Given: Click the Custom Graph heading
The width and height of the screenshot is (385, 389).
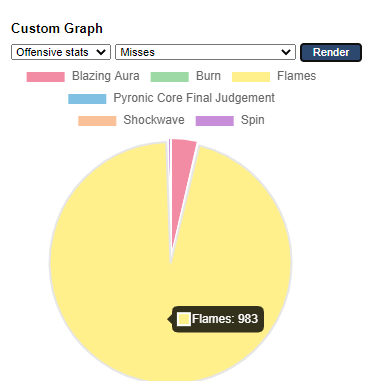Looking at the screenshot, I should [57, 29].
